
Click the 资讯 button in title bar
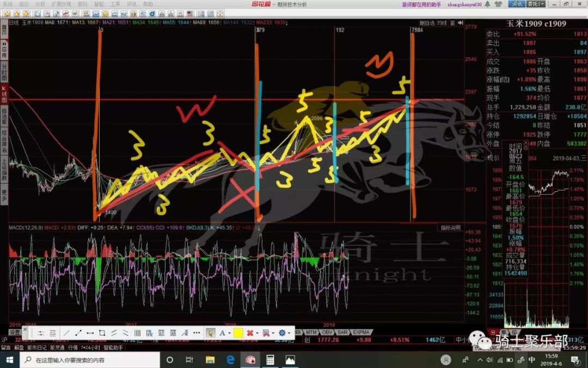[x=517, y=4]
